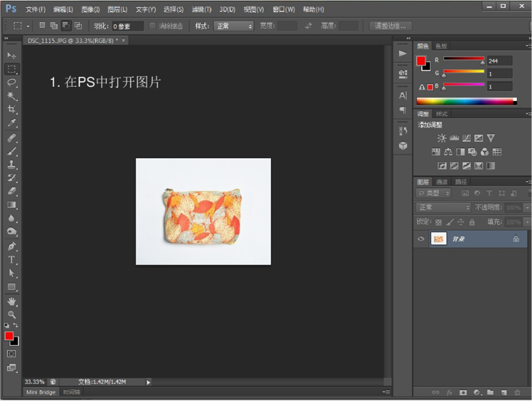Select the Magic Wand tool

[x=12, y=96]
